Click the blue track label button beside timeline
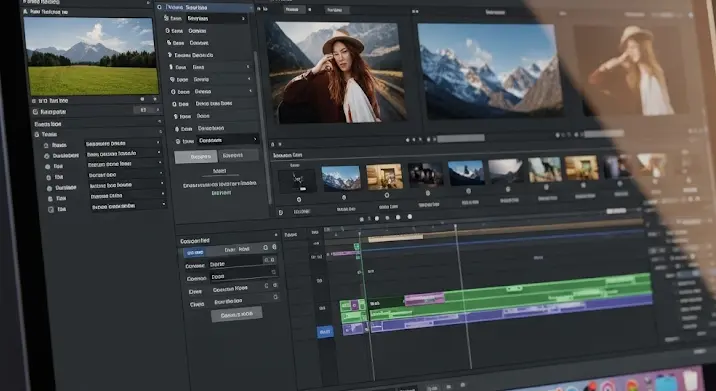716x391 pixels. 325,332
